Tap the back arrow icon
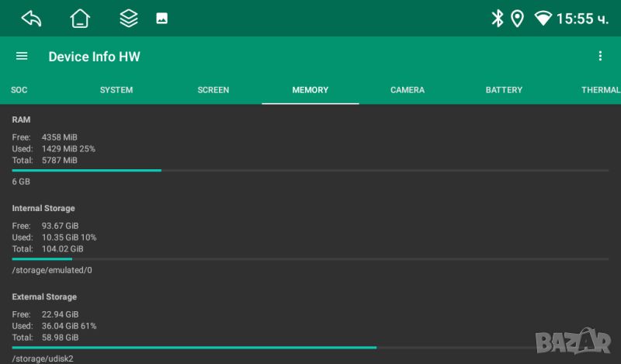The height and width of the screenshot is (364, 621). 31,18
